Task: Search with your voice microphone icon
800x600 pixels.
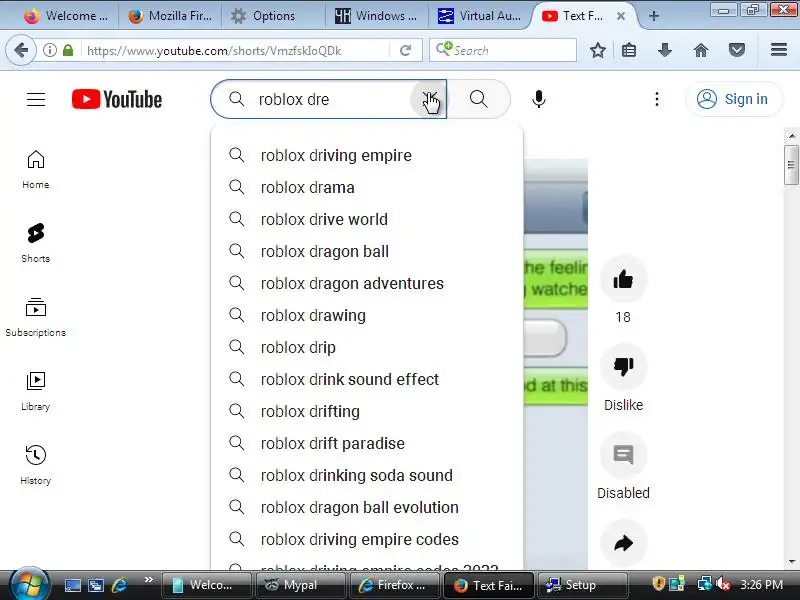Action: pos(539,99)
